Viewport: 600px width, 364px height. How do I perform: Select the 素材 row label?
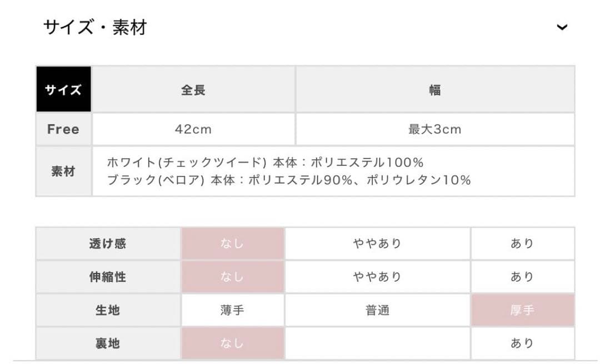(x=63, y=172)
